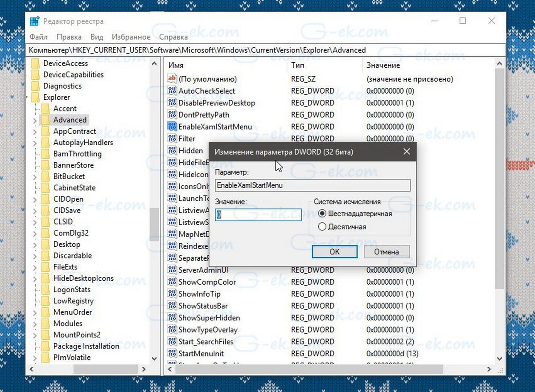Viewport: 535px width, 392px height.
Task: Expand the AutoplayHandlers key
Action: click(35, 143)
